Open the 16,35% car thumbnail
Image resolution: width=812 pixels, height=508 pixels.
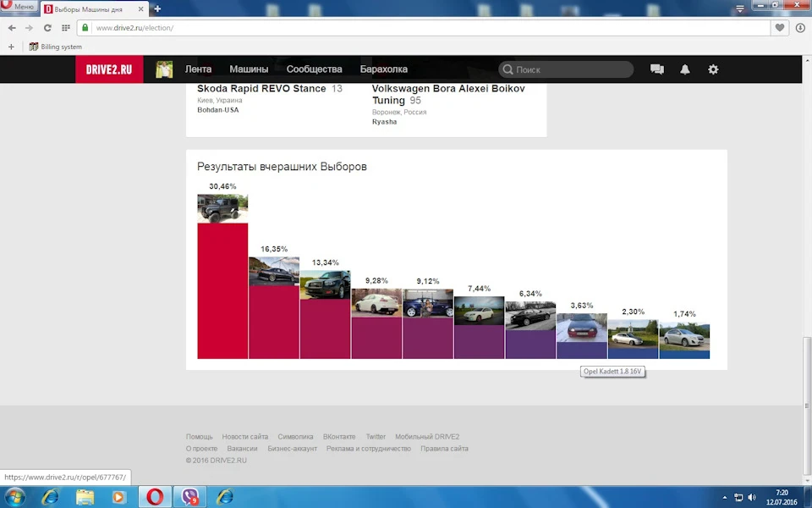[x=274, y=271]
